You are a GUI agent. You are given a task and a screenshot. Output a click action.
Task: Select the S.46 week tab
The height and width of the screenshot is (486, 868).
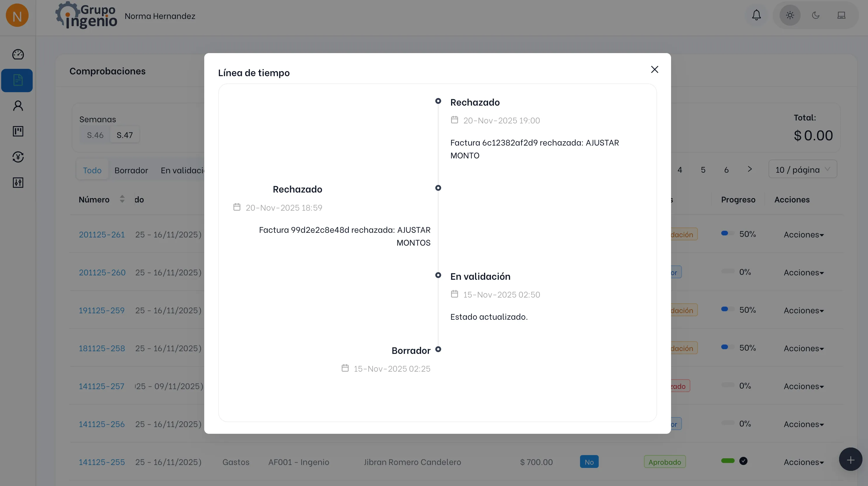tap(95, 135)
